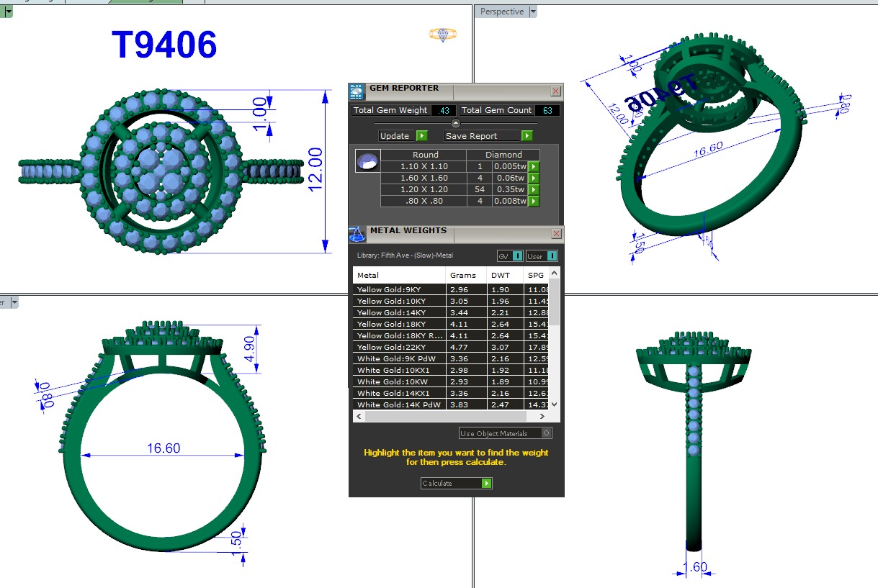Click the Metal Weights scale icon
The image size is (878, 588).
pyautogui.click(x=357, y=234)
